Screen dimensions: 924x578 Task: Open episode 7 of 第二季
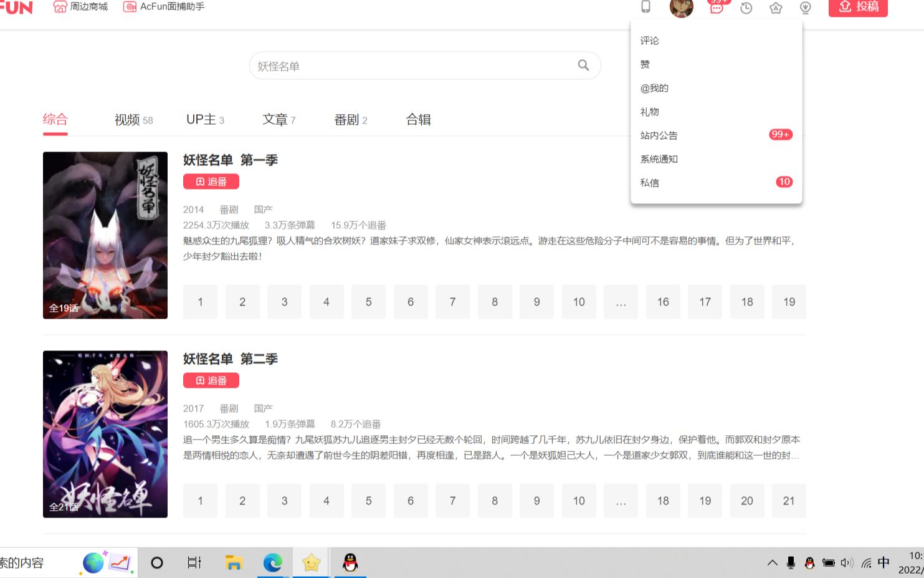click(452, 501)
